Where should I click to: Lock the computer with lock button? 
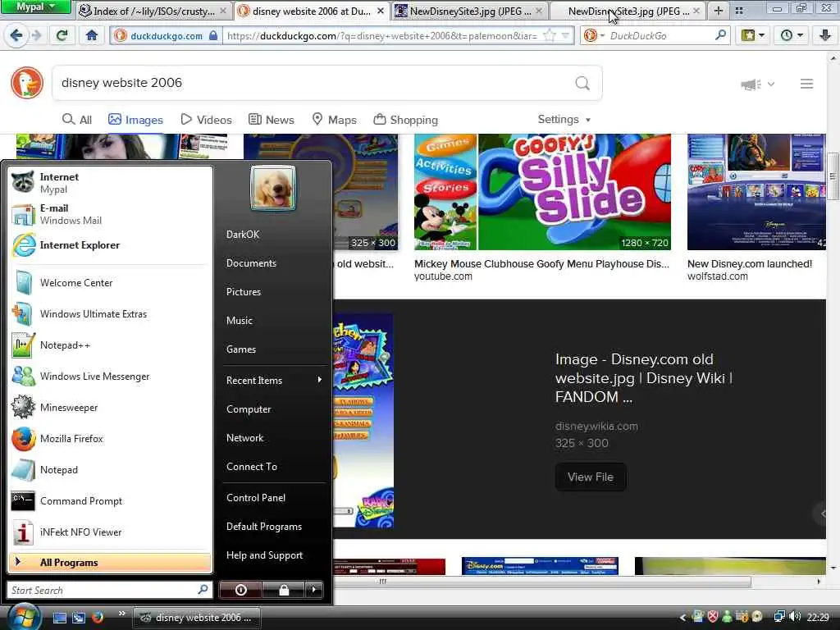click(283, 590)
